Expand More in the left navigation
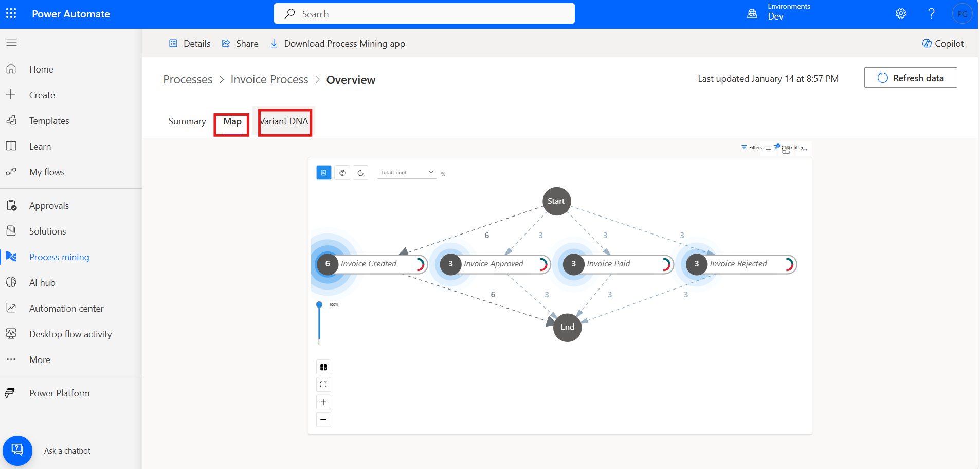 point(40,360)
